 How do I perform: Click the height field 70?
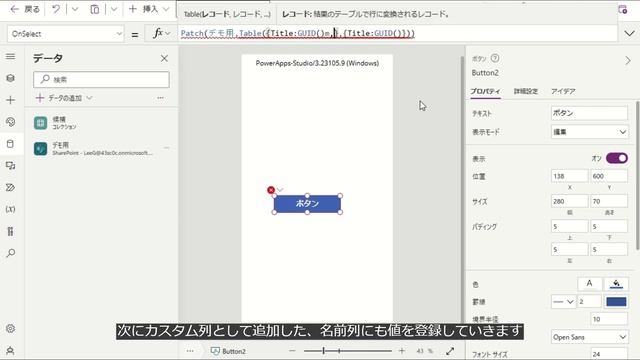pyautogui.click(x=609, y=201)
